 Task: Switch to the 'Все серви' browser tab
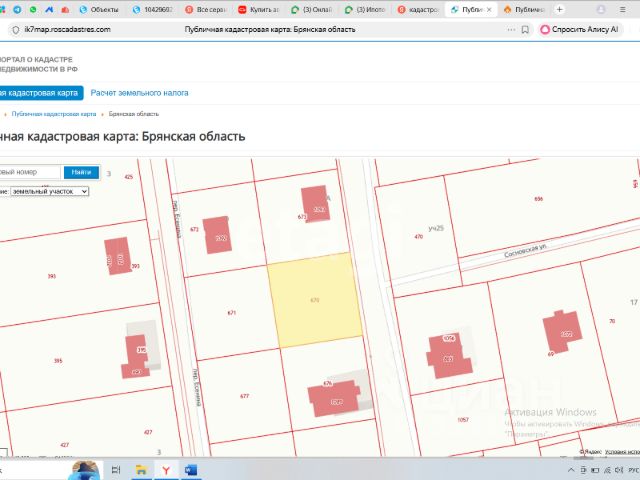[205, 9]
